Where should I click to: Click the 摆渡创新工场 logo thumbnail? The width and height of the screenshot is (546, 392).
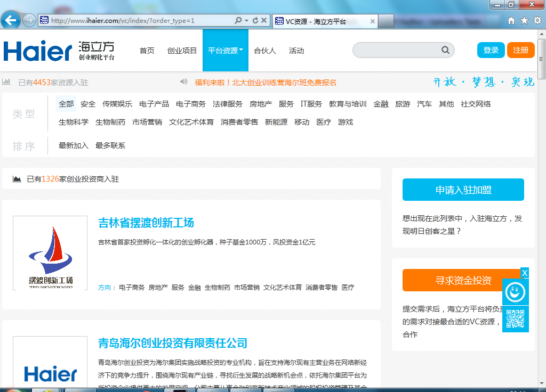pyautogui.click(x=50, y=253)
